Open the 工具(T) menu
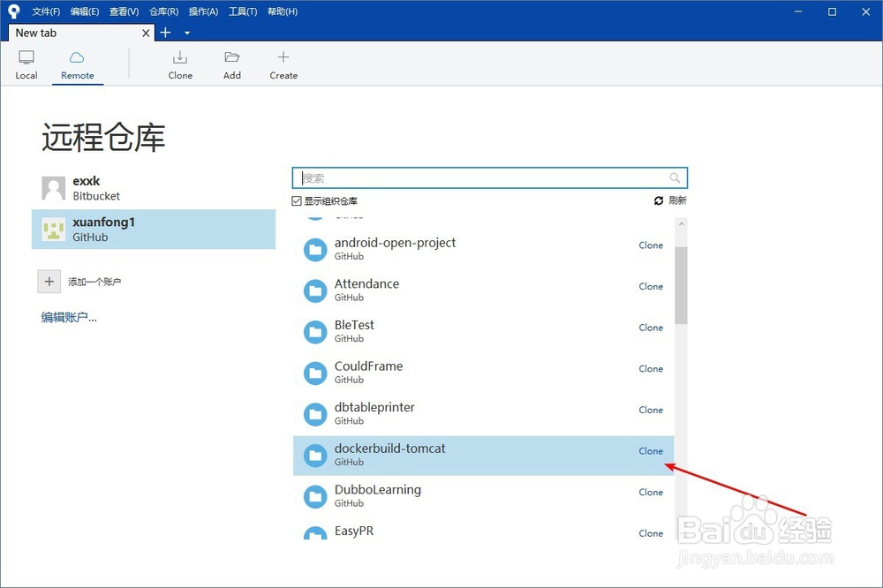Viewport: 883px width, 588px height. (243, 11)
